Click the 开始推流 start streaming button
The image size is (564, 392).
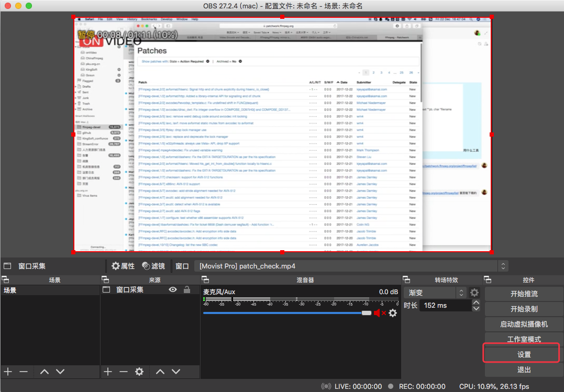(524, 294)
